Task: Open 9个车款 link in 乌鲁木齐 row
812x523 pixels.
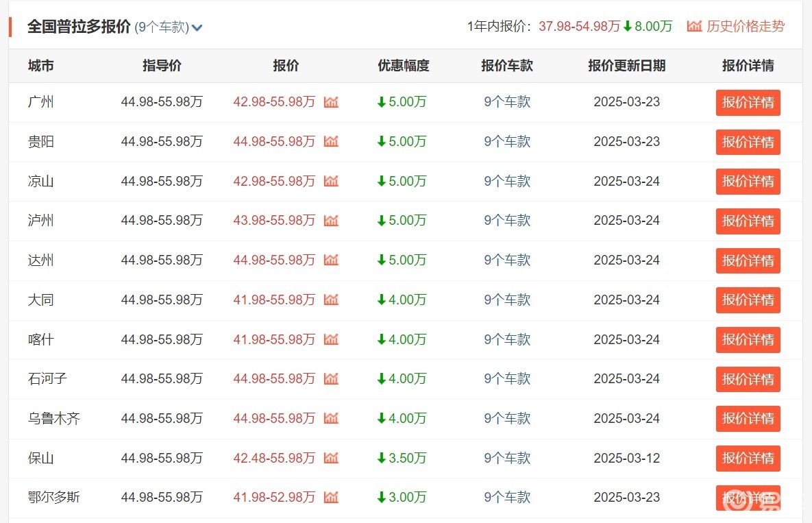Action: click(507, 418)
